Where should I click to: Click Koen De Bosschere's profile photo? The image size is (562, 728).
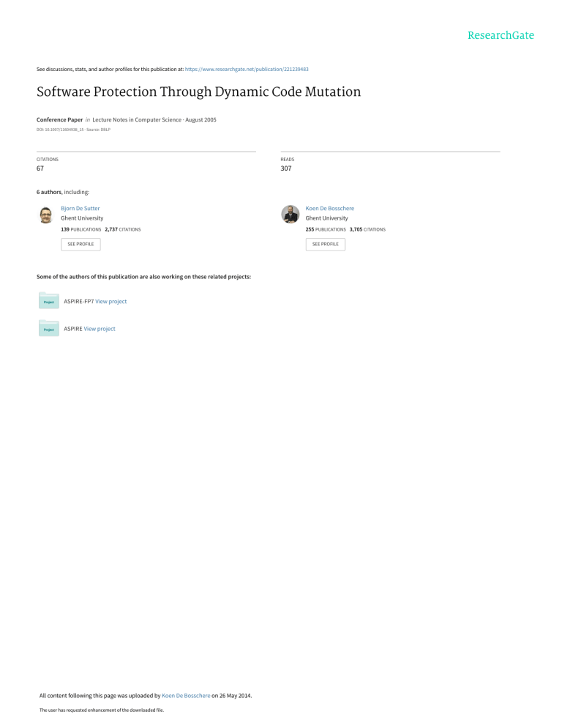click(290, 214)
